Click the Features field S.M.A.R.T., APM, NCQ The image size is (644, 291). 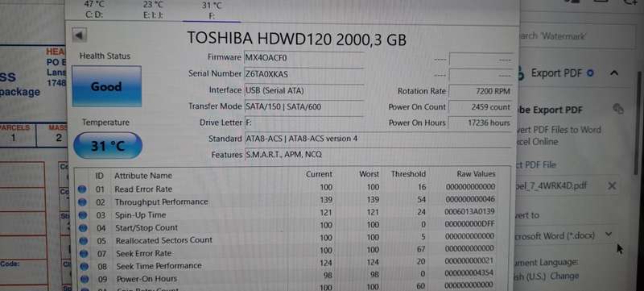[378, 155]
